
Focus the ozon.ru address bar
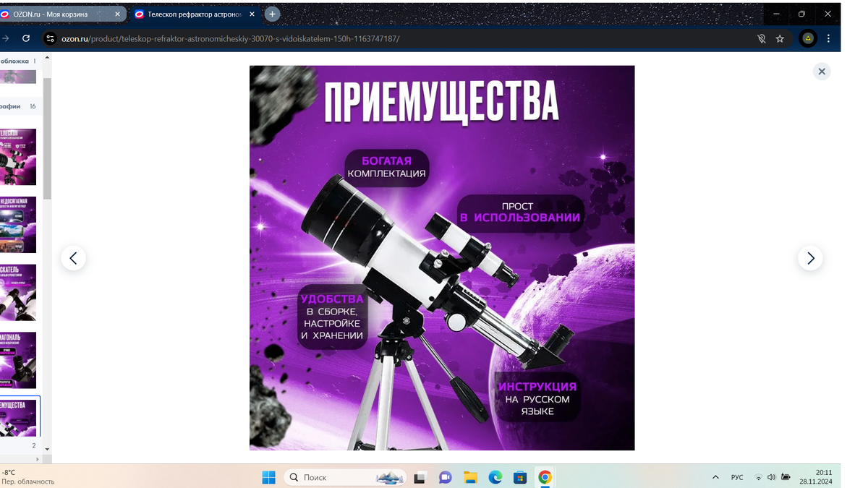[405, 38]
